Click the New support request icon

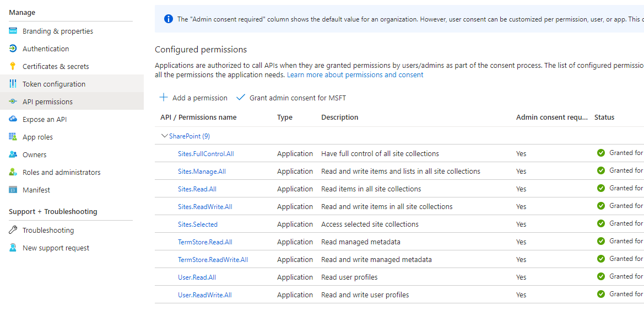pyautogui.click(x=13, y=248)
